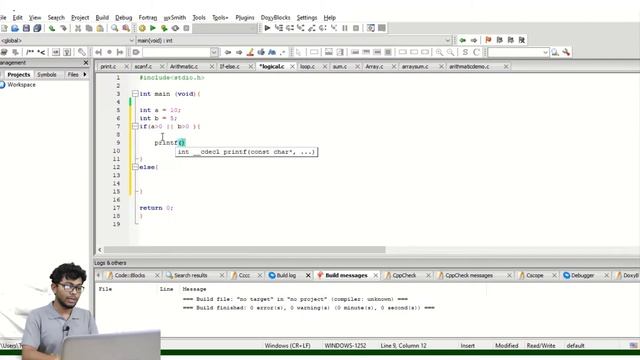640x360 pixels.
Task: Toggle the toolbar C icon
Action: click(476, 52)
